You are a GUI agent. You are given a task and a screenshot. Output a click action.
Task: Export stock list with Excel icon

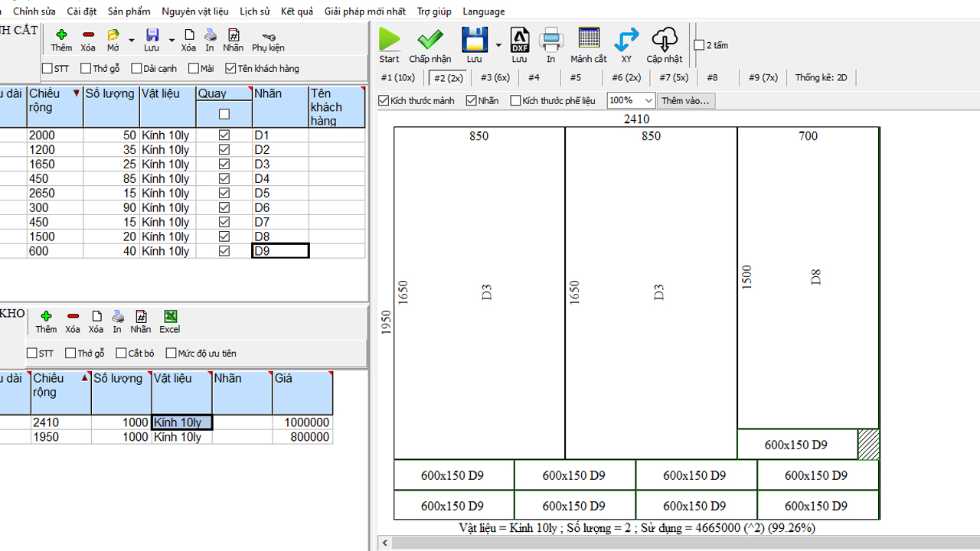pos(170,321)
